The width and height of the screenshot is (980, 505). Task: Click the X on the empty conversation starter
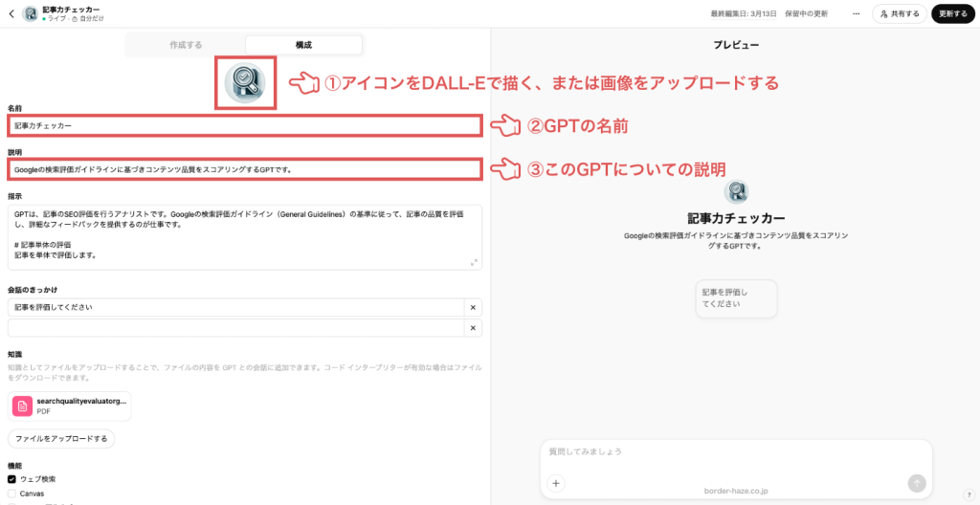(472, 328)
